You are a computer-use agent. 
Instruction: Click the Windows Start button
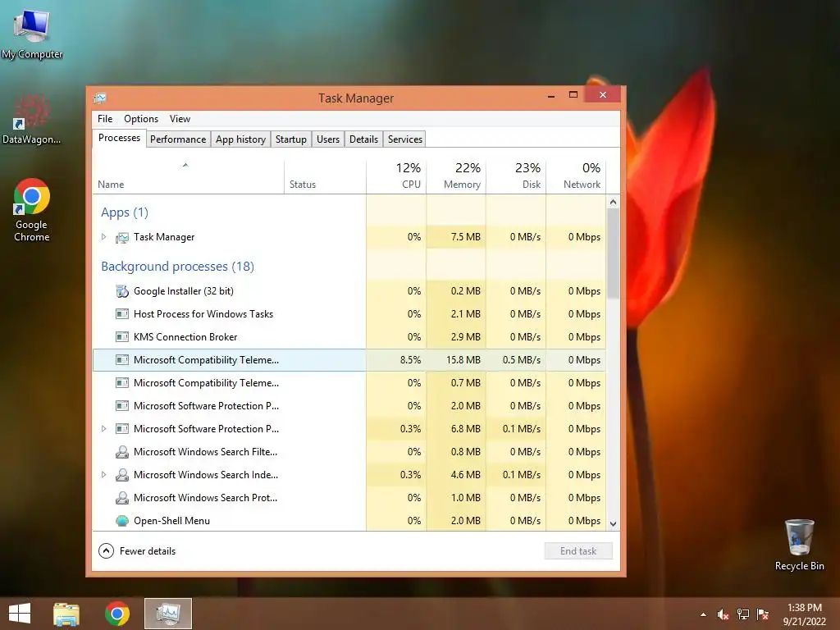tap(20, 614)
